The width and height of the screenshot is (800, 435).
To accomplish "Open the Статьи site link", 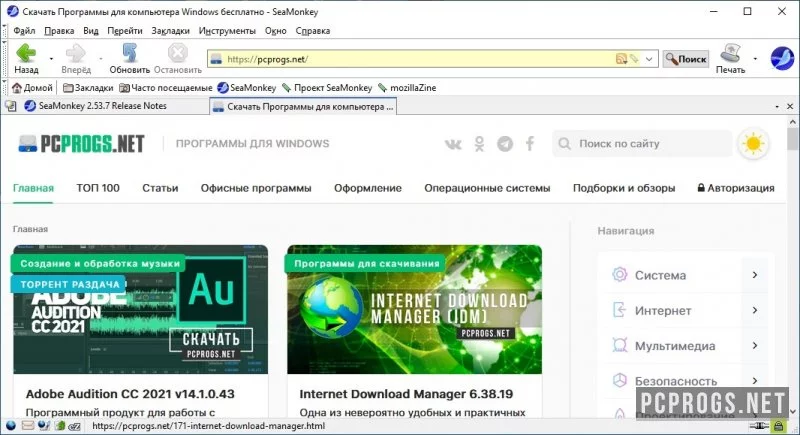I will click(x=160, y=188).
